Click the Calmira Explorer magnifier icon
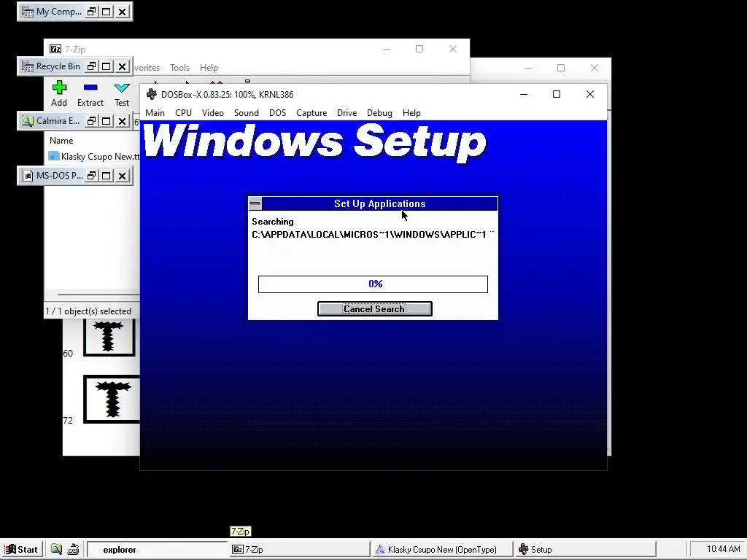Viewport: 747px width, 560px height. click(x=28, y=121)
